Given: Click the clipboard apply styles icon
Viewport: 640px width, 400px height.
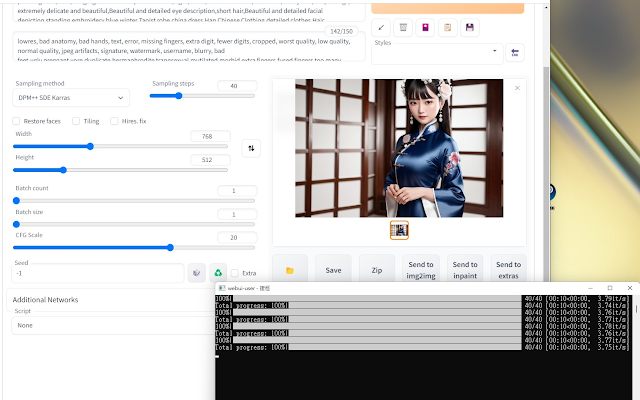Looking at the screenshot, I should point(447,28).
